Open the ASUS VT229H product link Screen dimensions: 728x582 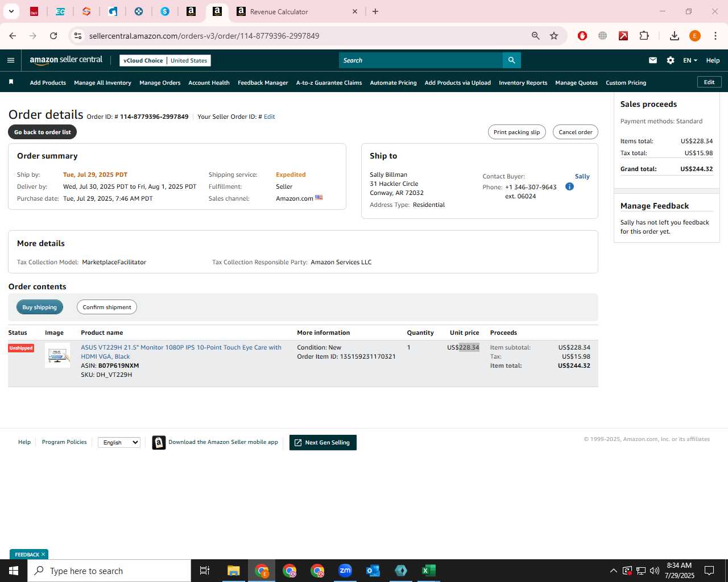pos(181,352)
